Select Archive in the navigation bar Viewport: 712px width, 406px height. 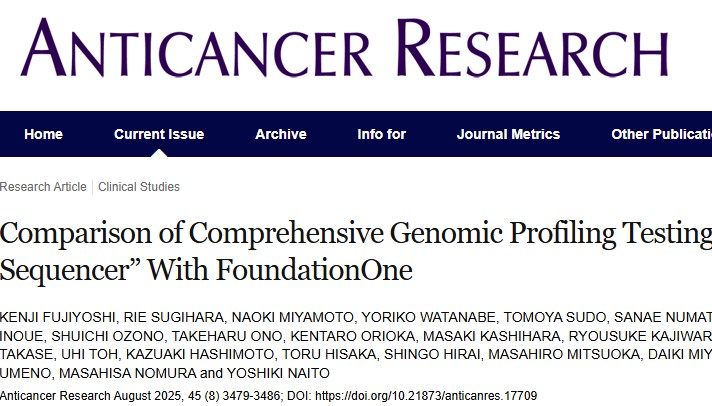pyautogui.click(x=281, y=134)
